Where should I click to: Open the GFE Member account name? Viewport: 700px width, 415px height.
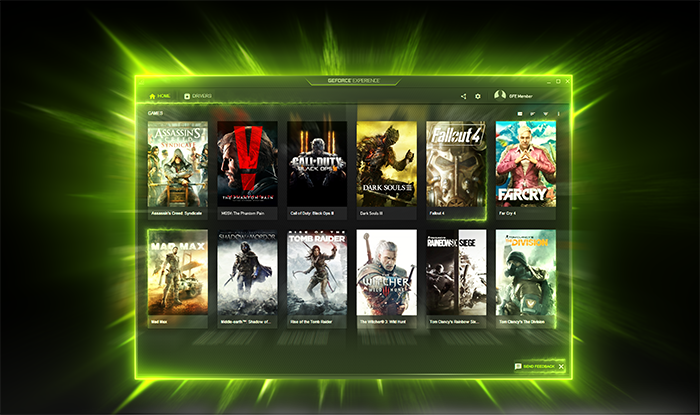[x=521, y=96]
